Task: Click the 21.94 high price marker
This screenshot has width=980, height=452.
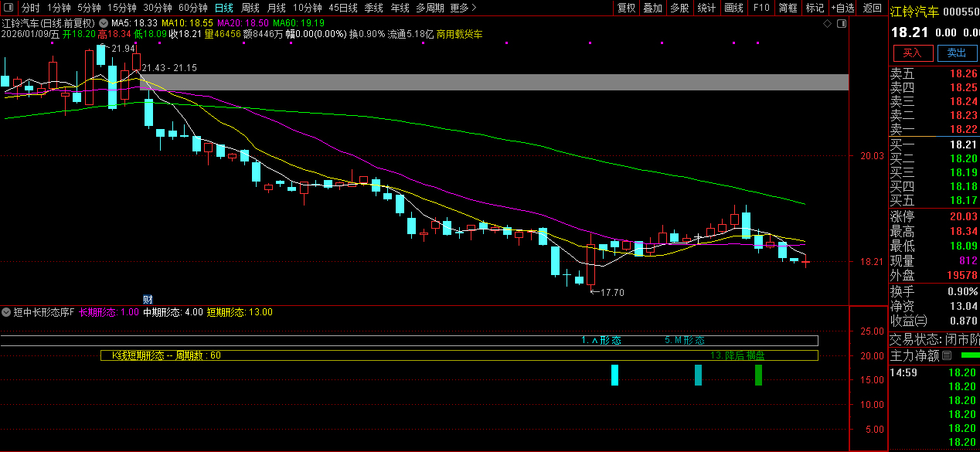Action: pos(124,49)
